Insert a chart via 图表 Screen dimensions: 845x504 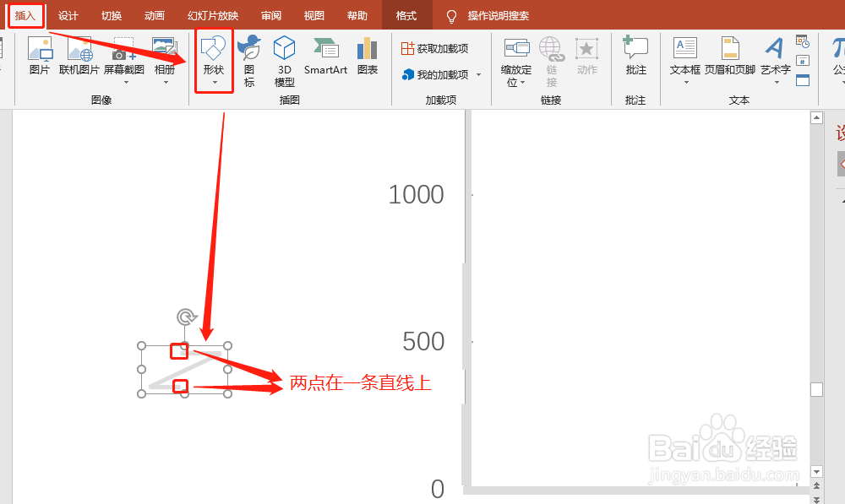coord(366,59)
